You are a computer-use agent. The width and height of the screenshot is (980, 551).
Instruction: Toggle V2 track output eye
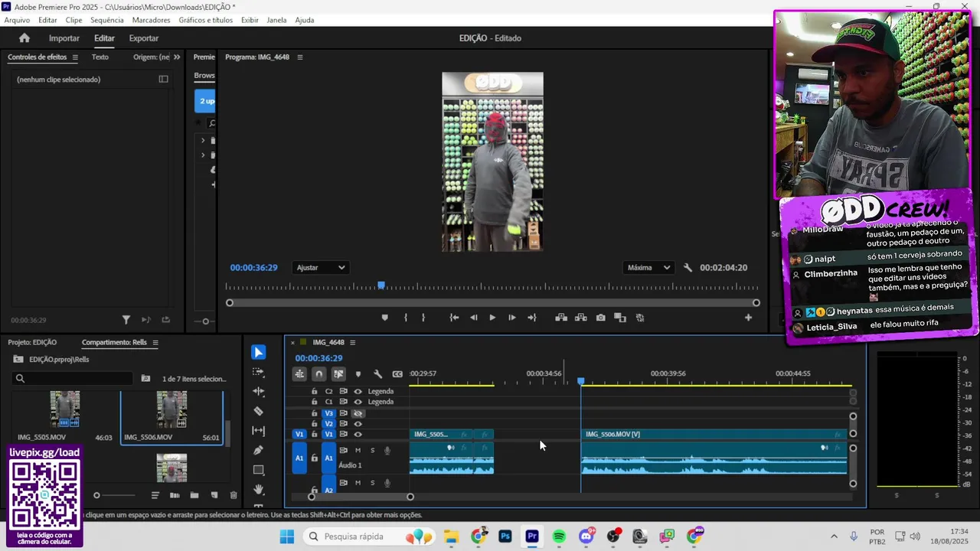coord(358,423)
